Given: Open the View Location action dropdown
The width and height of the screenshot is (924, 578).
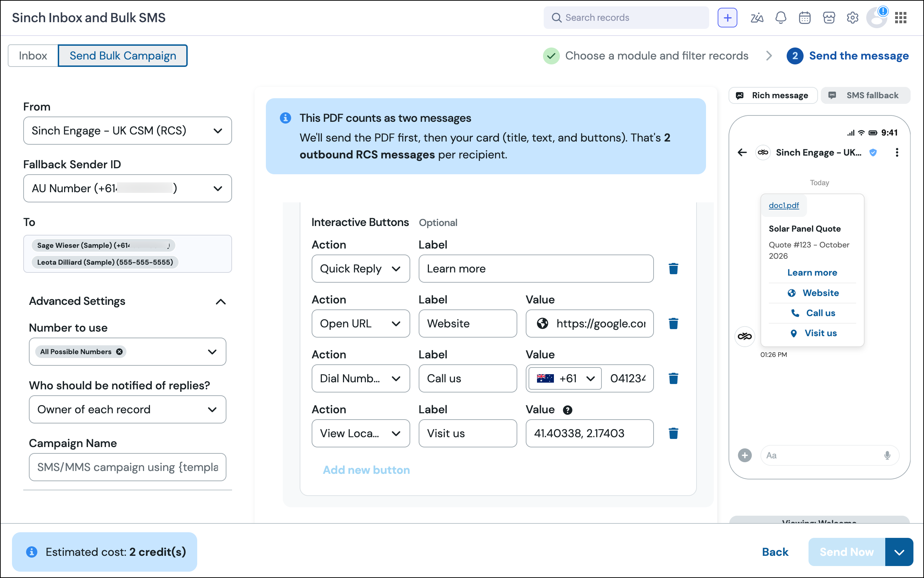Looking at the screenshot, I should [x=361, y=434].
